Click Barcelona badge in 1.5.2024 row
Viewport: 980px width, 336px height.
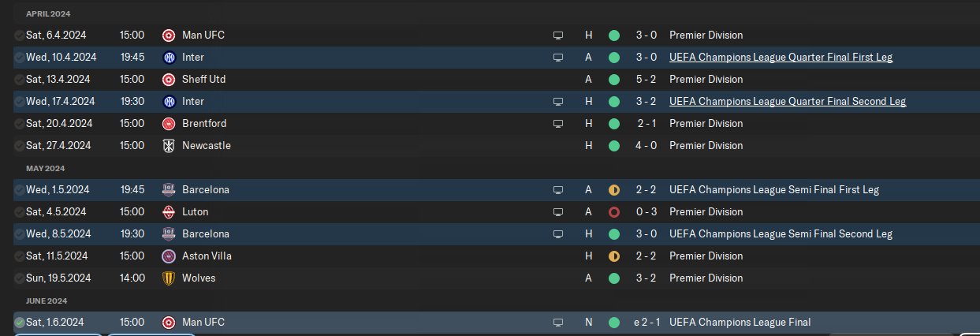(168, 190)
